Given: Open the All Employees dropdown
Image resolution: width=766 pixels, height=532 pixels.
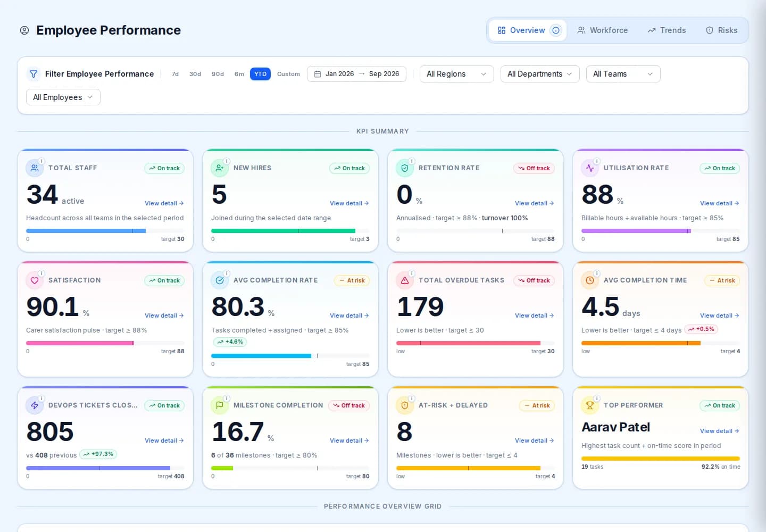Looking at the screenshot, I should coord(63,97).
